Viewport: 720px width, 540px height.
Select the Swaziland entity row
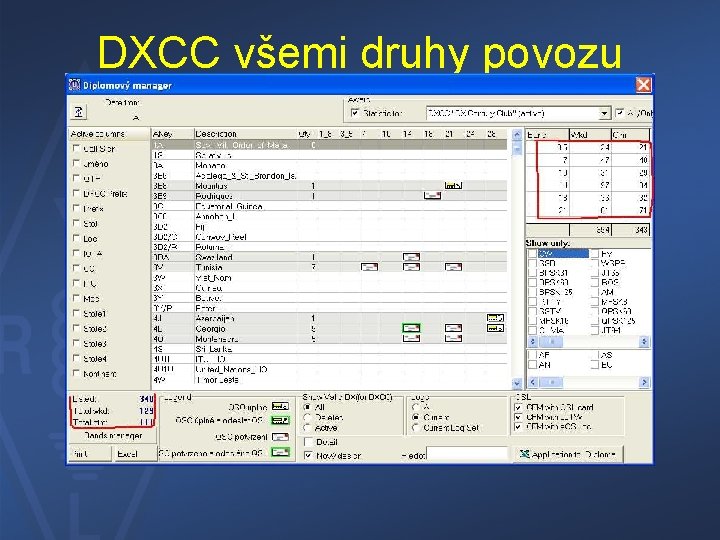tap(330, 257)
